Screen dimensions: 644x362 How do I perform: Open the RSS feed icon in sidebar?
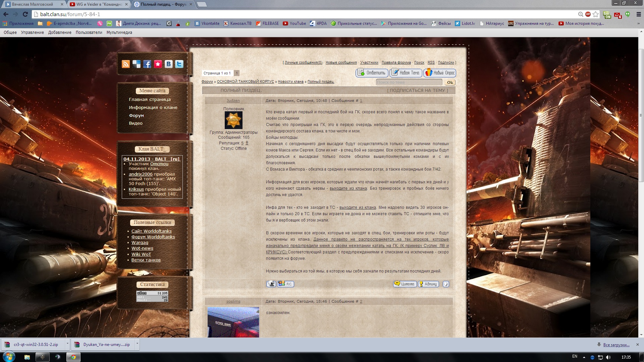pos(126,64)
